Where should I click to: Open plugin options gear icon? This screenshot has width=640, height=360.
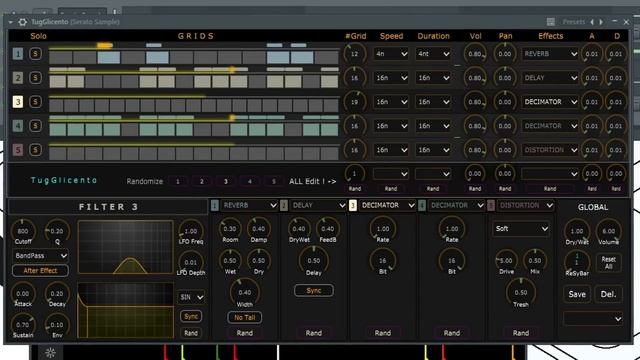[x=22, y=22]
